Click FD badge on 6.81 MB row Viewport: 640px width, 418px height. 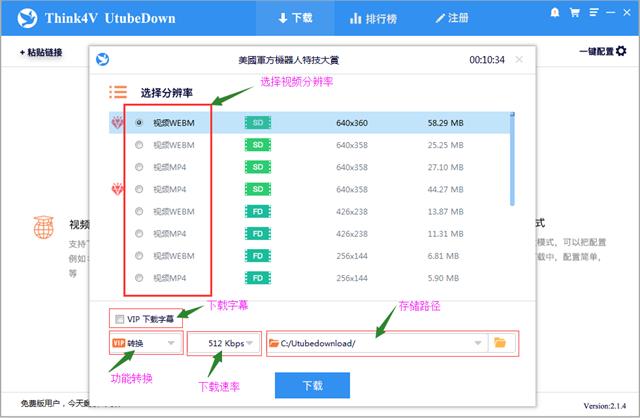pyautogui.click(x=258, y=256)
